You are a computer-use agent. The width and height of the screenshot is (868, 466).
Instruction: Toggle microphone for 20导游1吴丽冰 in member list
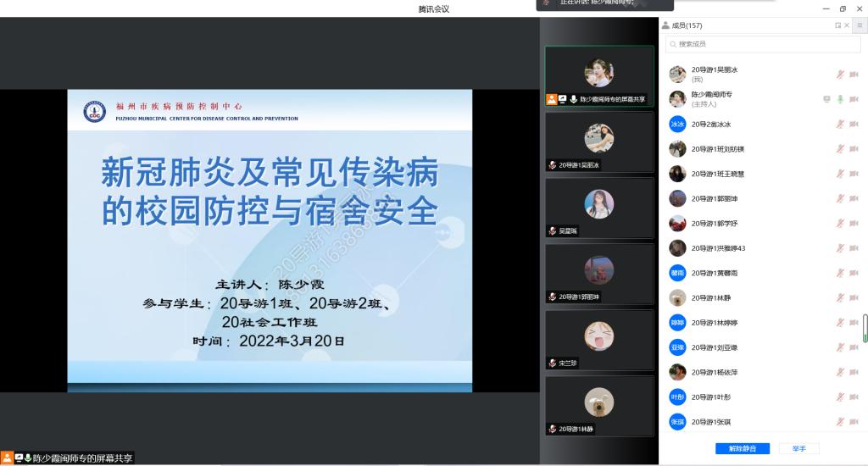tap(840, 75)
